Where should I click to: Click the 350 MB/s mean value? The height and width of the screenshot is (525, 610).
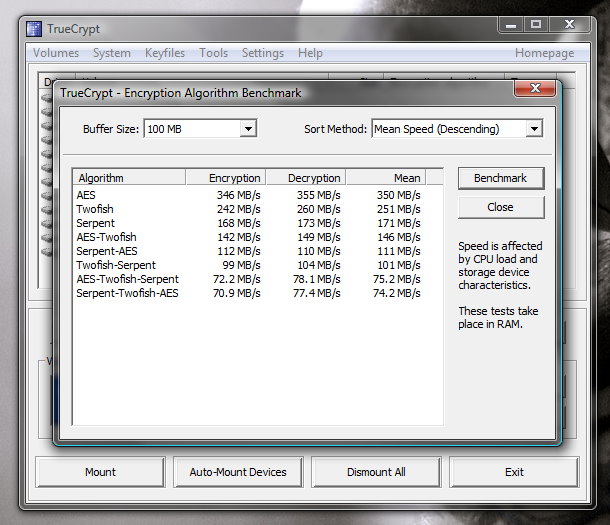pyautogui.click(x=398, y=195)
